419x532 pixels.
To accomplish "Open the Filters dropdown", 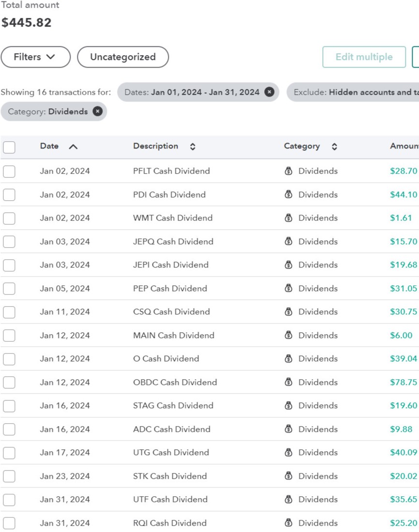I will pyautogui.click(x=35, y=57).
